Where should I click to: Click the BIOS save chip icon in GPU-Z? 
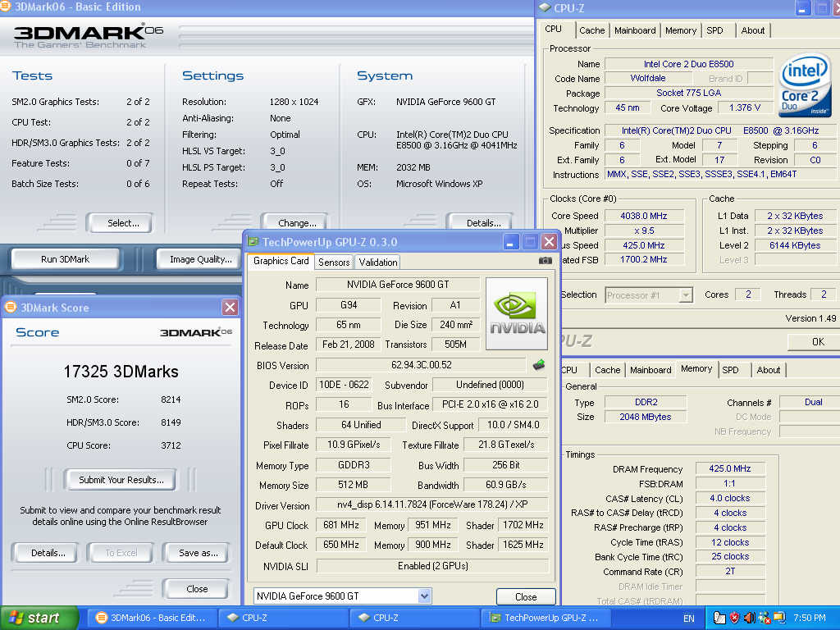click(538, 365)
